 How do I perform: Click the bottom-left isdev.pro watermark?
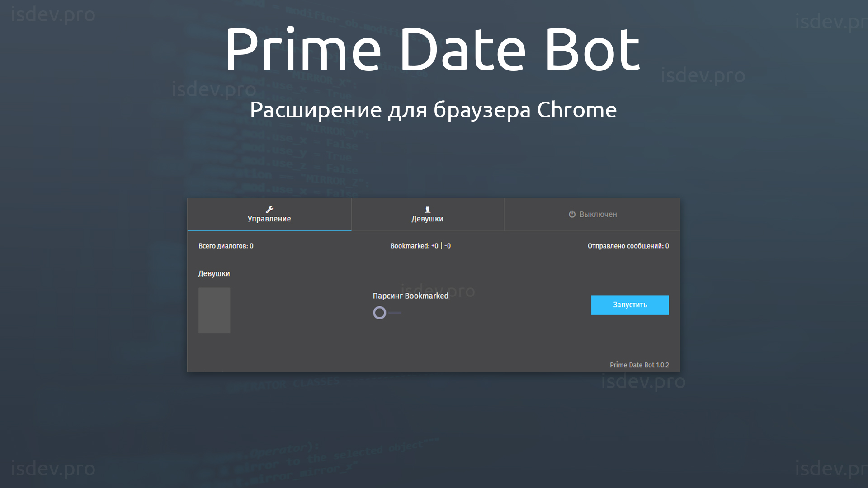click(x=53, y=469)
